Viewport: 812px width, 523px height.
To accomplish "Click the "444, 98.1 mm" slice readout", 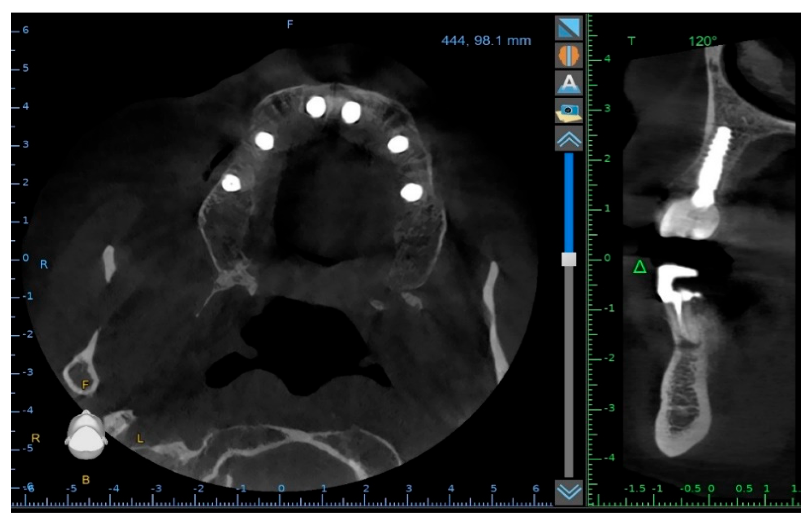I will pyautogui.click(x=486, y=41).
